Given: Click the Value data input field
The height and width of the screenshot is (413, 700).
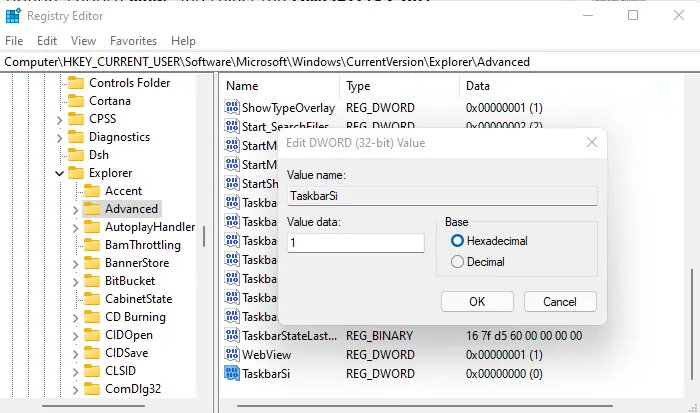Looking at the screenshot, I should tap(356, 243).
